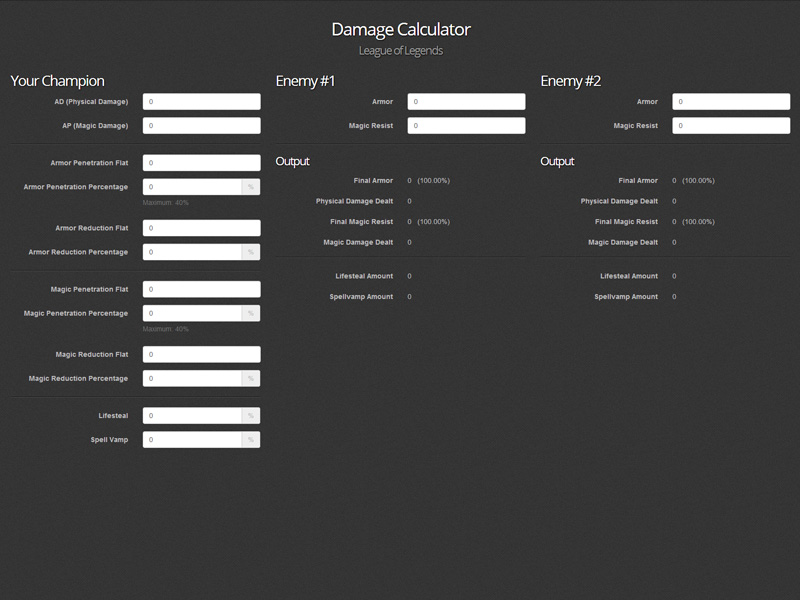The image size is (800, 600).
Task: Click the Magic Reduction Percentage label
Action: click(x=78, y=379)
